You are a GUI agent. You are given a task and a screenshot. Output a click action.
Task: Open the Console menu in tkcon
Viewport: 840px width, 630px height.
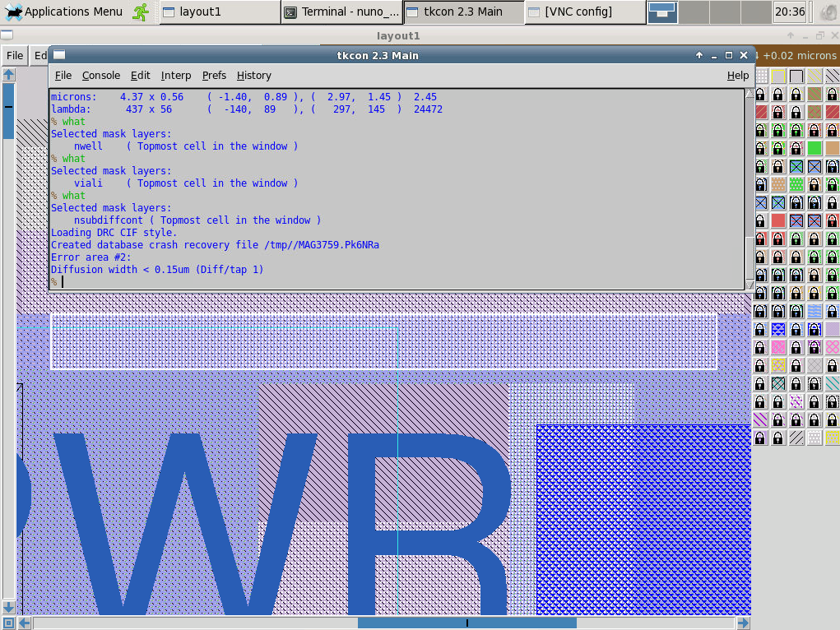(100, 76)
